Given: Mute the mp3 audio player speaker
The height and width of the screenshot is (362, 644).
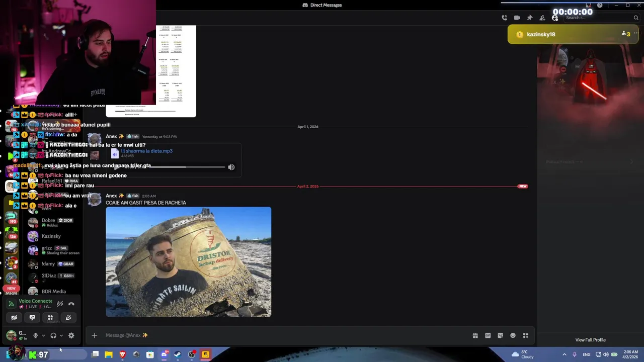Looking at the screenshot, I should click(231, 167).
